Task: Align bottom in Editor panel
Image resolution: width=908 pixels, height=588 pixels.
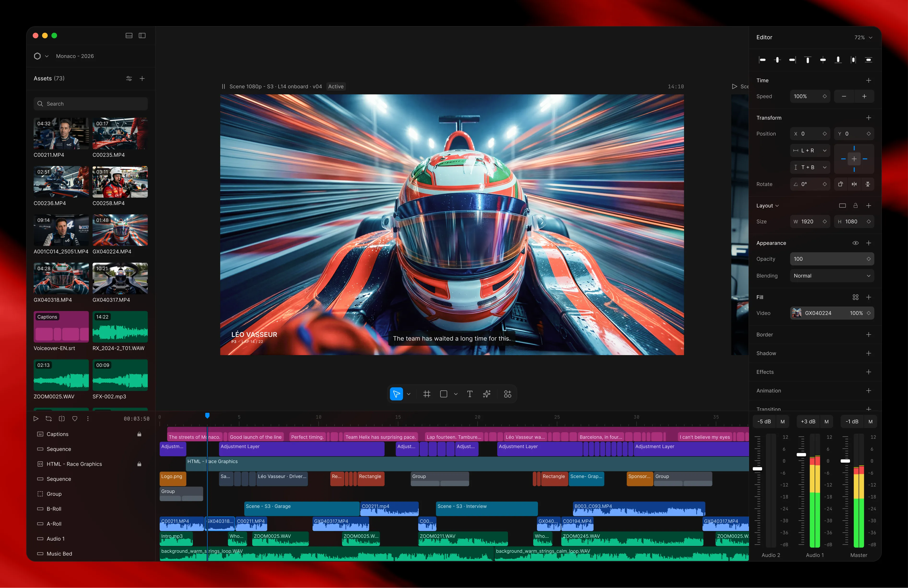Action: point(838,60)
